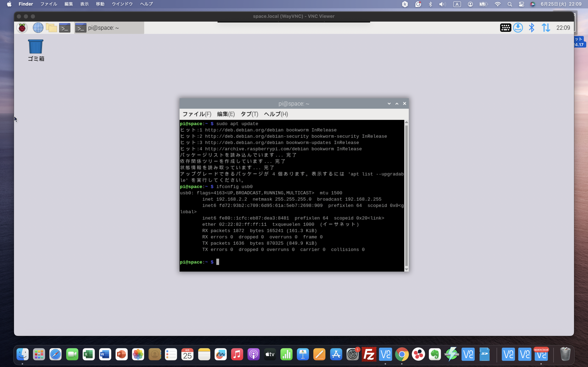Launch a new Terminal from the Pi taskbar
This screenshot has height=367, width=588.
tap(64, 27)
